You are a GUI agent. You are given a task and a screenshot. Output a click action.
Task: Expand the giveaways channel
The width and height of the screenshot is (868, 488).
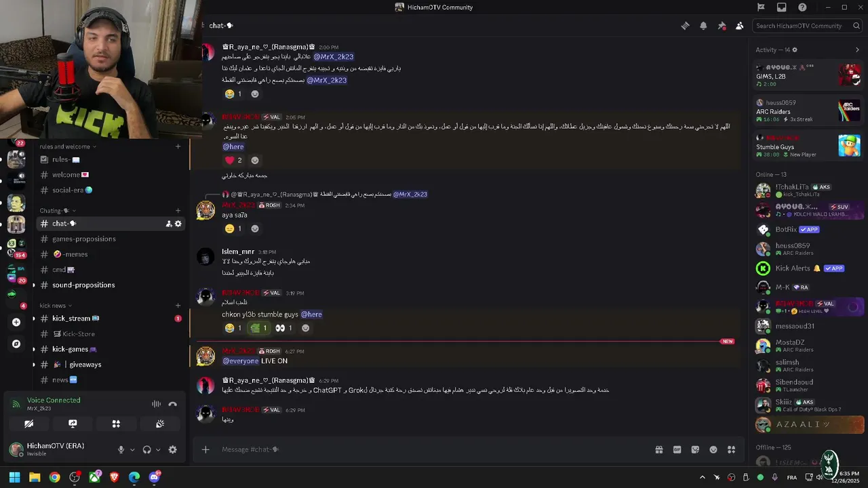[34, 365]
